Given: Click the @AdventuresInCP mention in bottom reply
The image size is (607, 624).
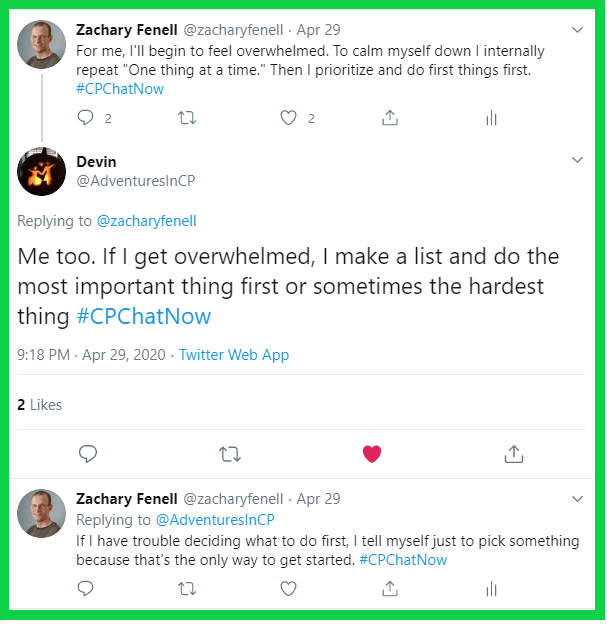Looking at the screenshot, I should click(x=214, y=520).
